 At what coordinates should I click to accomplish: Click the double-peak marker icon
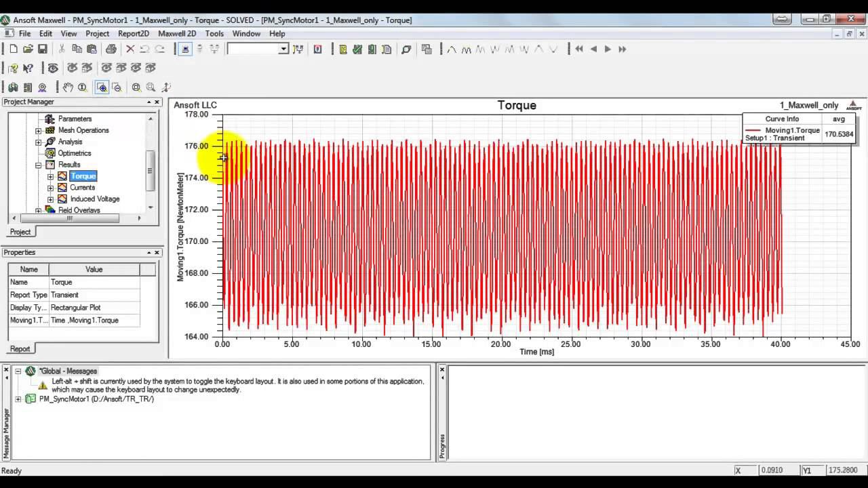[466, 49]
